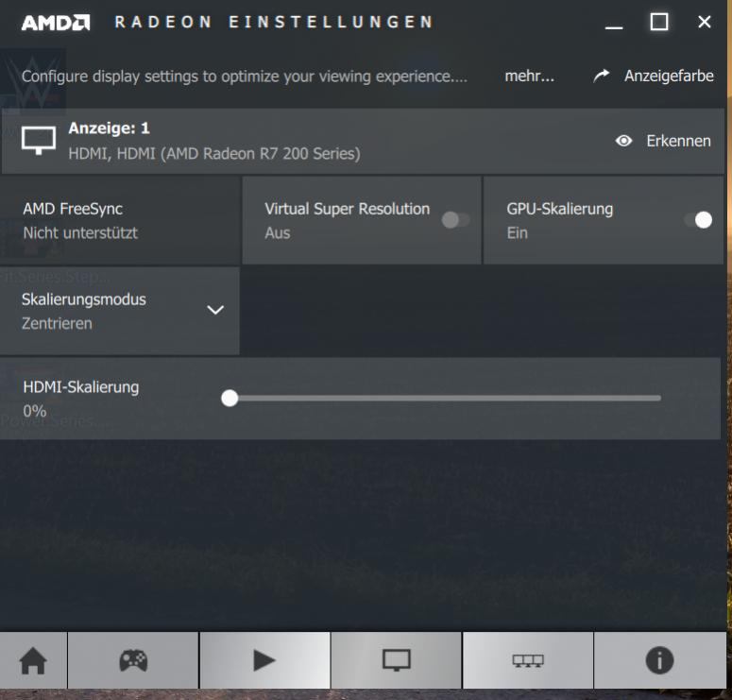Click the 'Anzeige: 1' heading
The width and height of the screenshot is (732, 700).
click(x=110, y=128)
